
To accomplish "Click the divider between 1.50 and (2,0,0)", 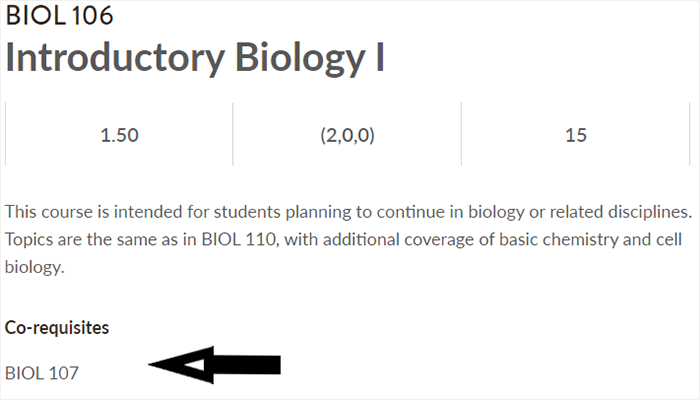I will coord(233,134).
